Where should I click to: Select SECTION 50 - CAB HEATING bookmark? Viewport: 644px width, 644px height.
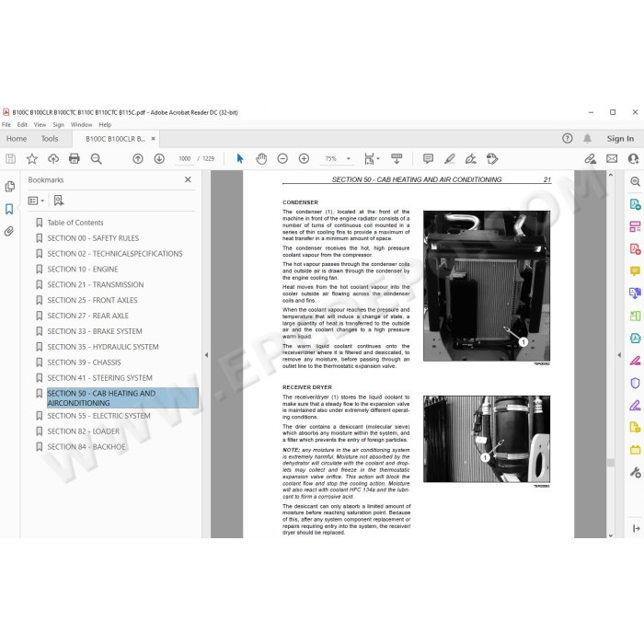coord(122,398)
